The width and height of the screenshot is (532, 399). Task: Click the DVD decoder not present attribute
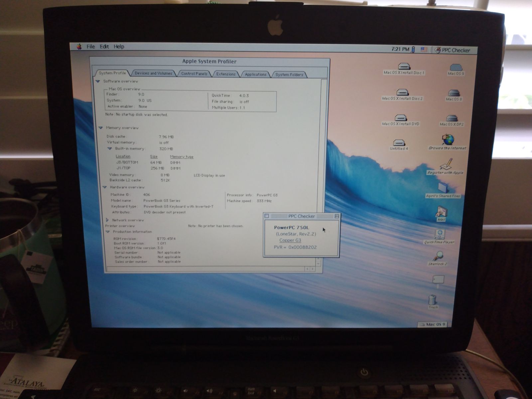click(165, 212)
